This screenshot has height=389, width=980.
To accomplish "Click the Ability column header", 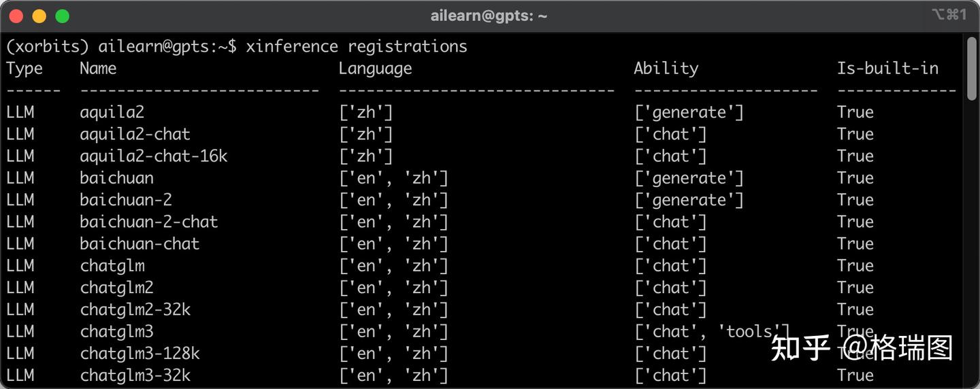I will (666, 69).
